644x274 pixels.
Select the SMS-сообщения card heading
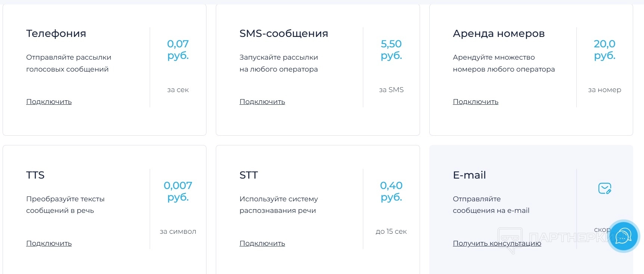[x=283, y=34]
